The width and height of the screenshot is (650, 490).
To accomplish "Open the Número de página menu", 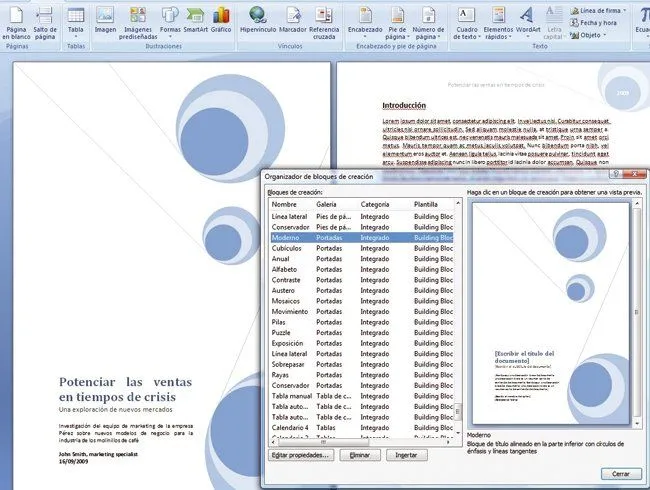I will point(428,23).
